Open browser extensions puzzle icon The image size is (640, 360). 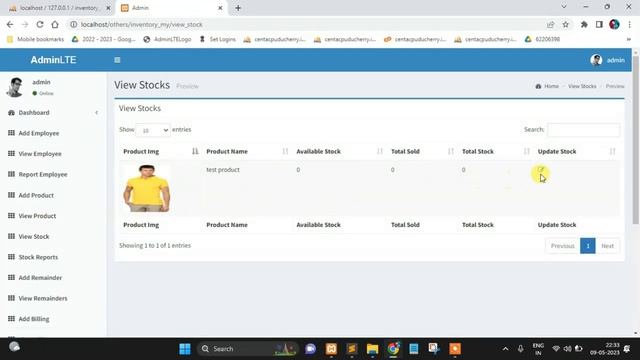click(x=584, y=24)
